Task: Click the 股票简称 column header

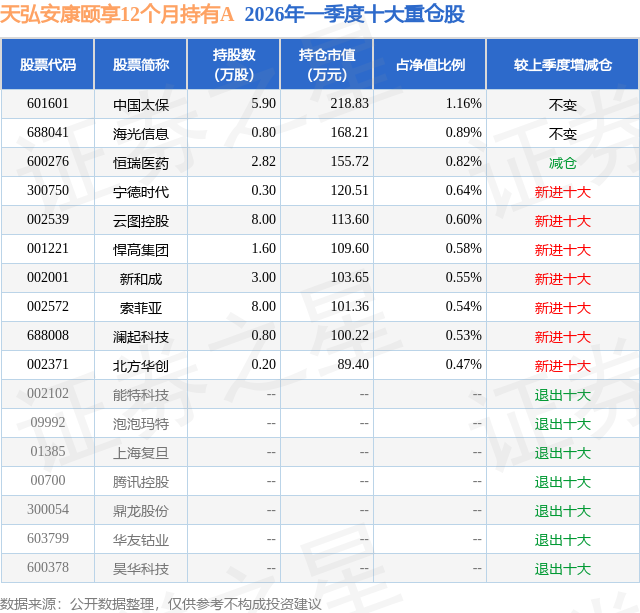Action: pyautogui.click(x=141, y=64)
